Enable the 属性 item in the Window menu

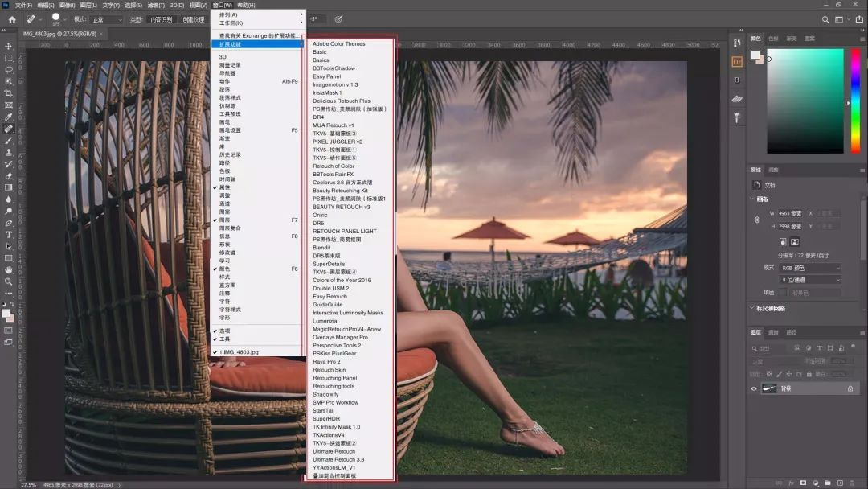[226, 187]
